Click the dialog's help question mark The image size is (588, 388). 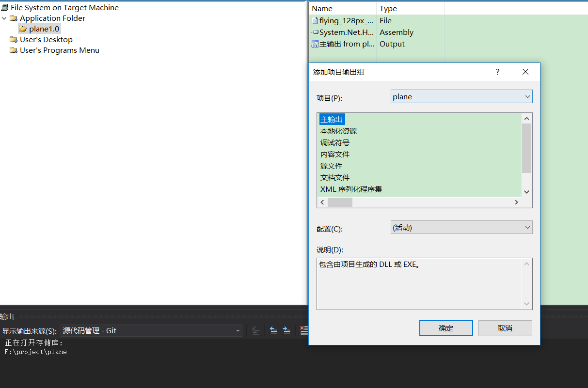click(x=497, y=72)
